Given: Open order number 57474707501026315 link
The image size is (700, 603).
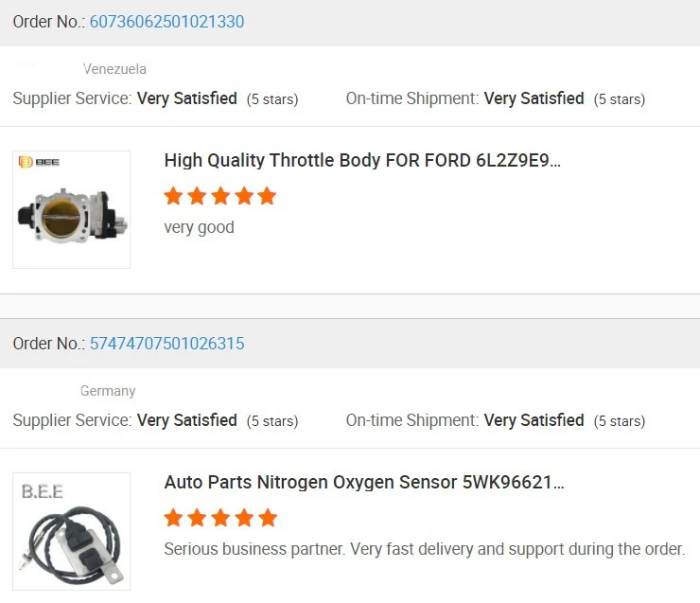Looking at the screenshot, I should [166, 344].
